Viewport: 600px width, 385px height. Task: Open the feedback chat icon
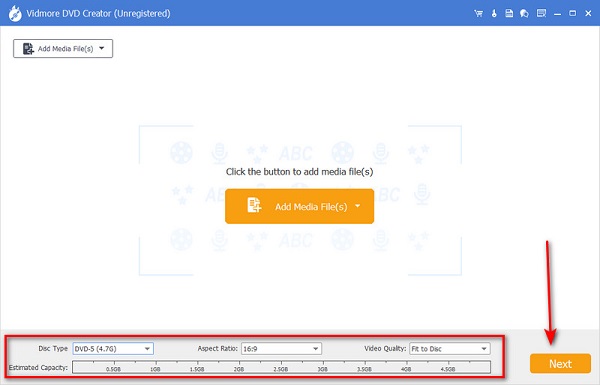(x=524, y=13)
